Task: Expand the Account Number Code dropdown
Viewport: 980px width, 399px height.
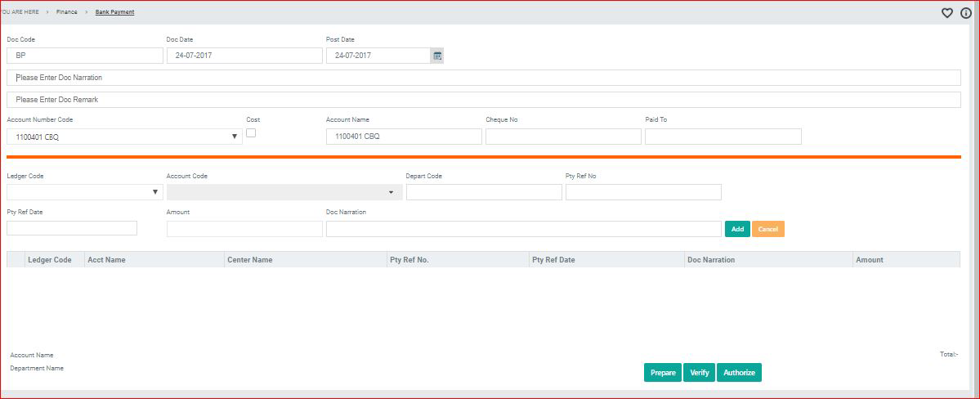Action: pyautogui.click(x=235, y=137)
